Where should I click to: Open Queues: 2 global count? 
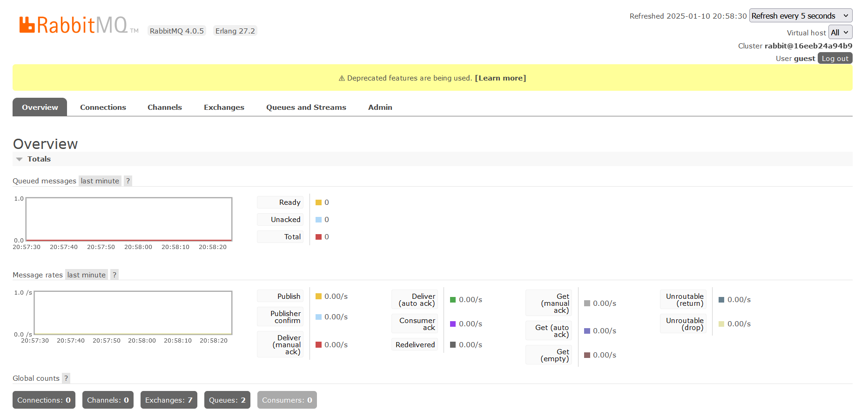(x=227, y=400)
